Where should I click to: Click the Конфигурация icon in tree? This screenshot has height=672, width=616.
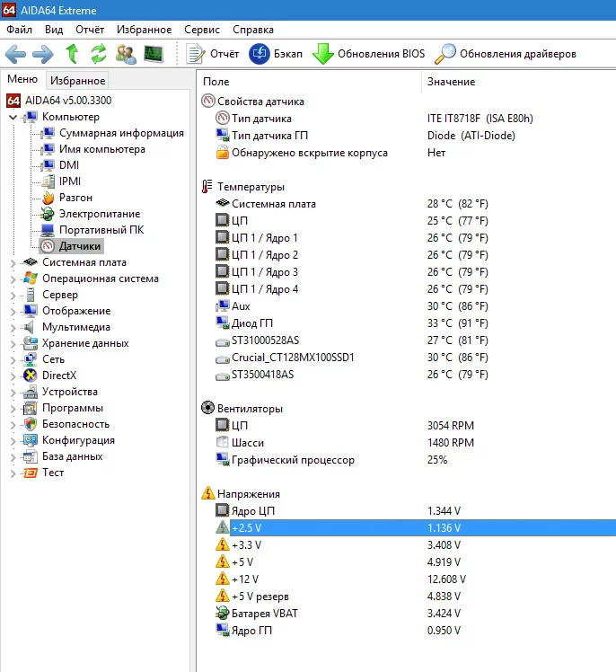[x=31, y=440]
